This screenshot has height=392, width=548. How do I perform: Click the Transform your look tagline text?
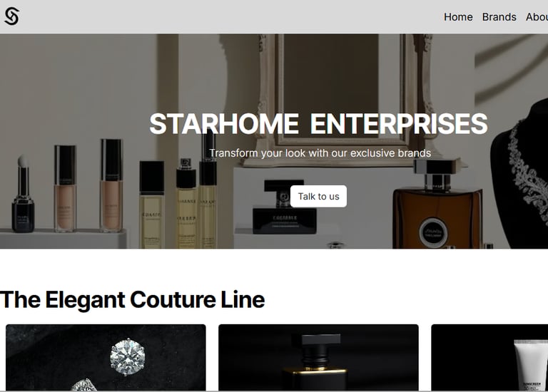pyautogui.click(x=320, y=153)
